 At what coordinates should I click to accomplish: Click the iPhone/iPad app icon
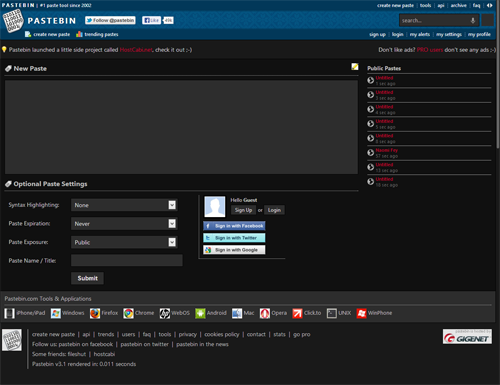(9, 313)
